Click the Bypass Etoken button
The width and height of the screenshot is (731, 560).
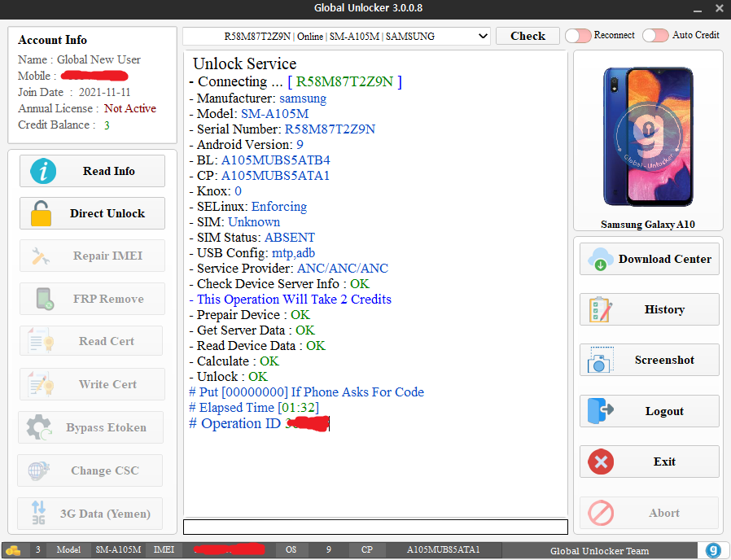[x=91, y=427]
